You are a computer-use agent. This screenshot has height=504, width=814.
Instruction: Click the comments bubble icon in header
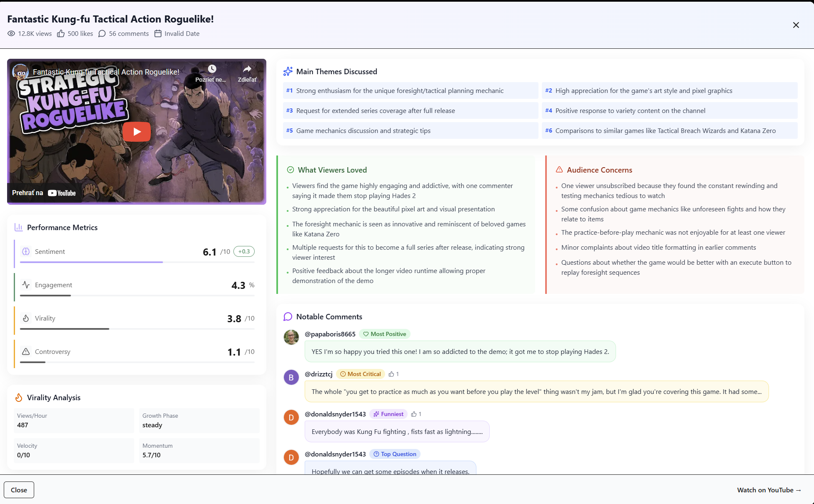click(102, 34)
